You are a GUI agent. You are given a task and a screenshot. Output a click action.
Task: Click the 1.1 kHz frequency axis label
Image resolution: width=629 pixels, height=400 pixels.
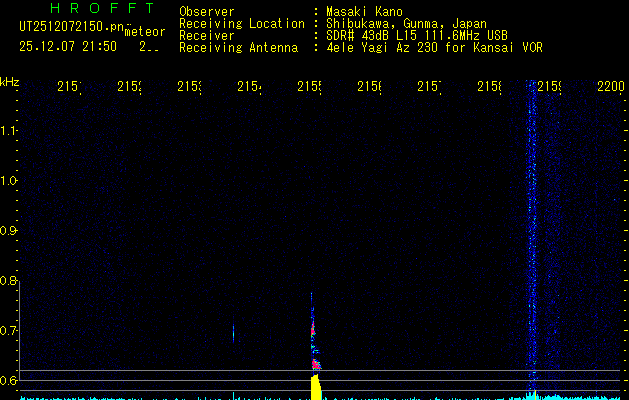tap(9, 130)
